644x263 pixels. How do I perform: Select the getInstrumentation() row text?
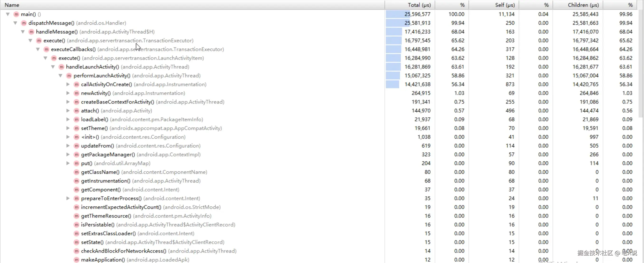click(x=105, y=181)
